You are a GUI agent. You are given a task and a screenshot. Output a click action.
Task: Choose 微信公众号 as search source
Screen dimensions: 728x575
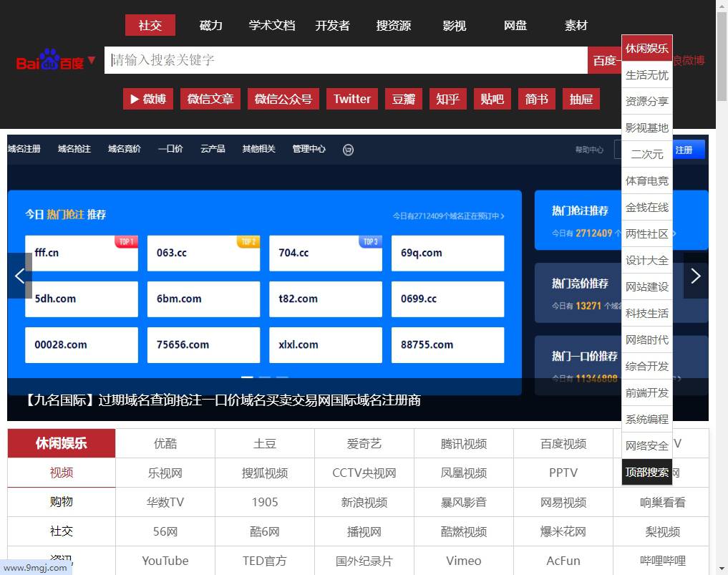[283, 99]
